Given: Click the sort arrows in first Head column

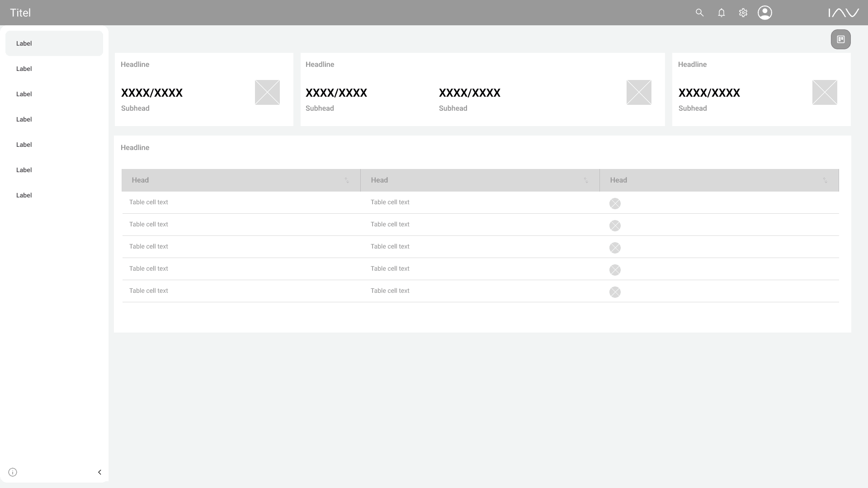Looking at the screenshot, I should click(347, 180).
